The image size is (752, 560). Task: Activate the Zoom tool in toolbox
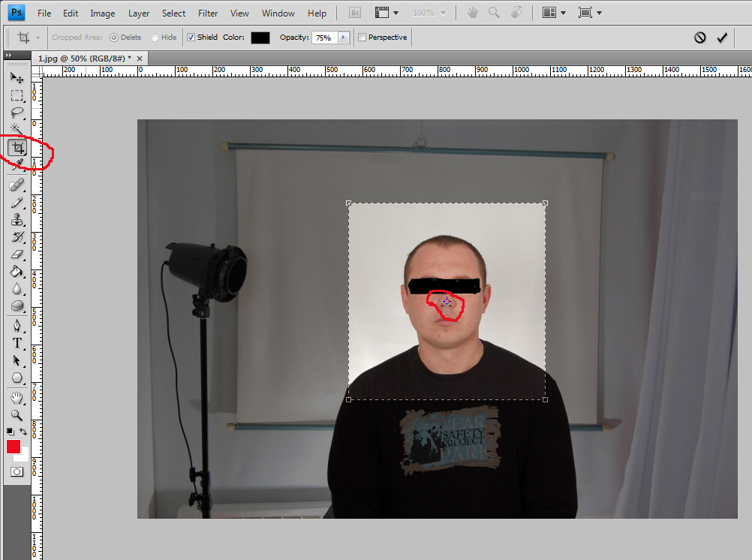click(17, 415)
